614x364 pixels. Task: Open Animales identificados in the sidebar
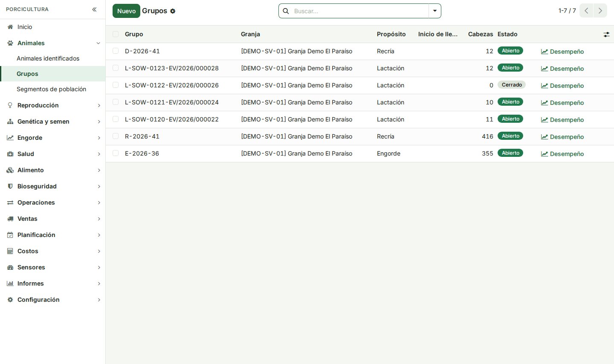(x=52, y=58)
